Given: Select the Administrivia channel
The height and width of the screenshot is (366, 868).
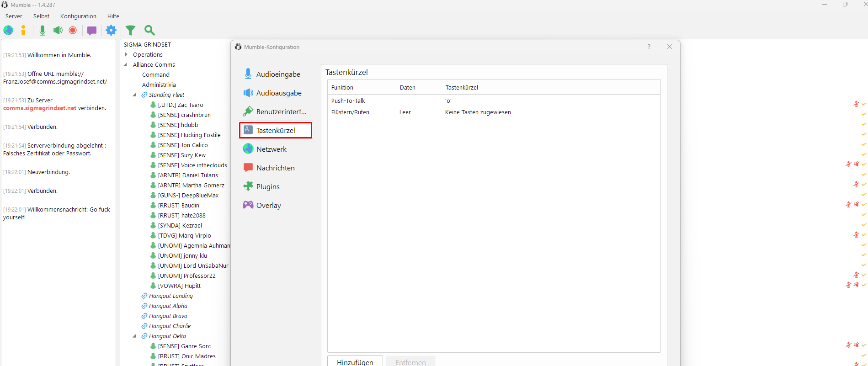Looking at the screenshot, I should 159,85.
